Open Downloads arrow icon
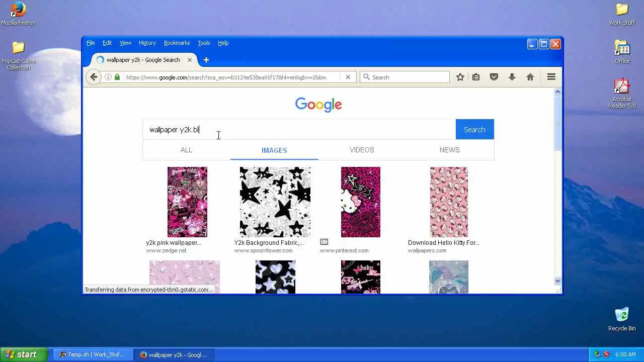This screenshot has height=362, width=644. [512, 77]
